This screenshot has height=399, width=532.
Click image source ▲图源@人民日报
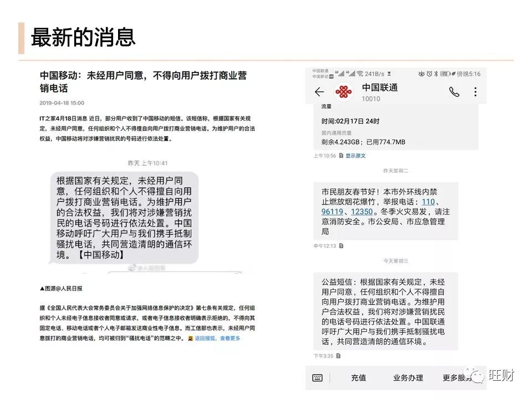click(x=61, y=288)
